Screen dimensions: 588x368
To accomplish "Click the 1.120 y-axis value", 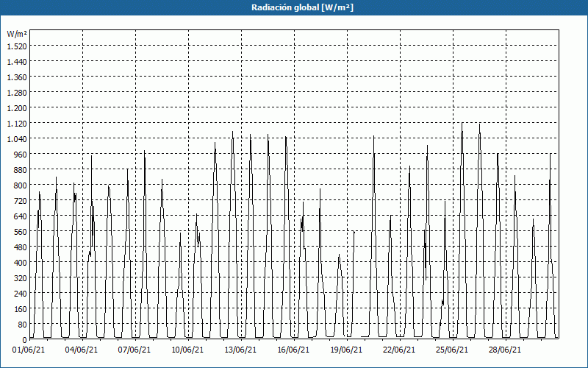I will pos(17,123).
